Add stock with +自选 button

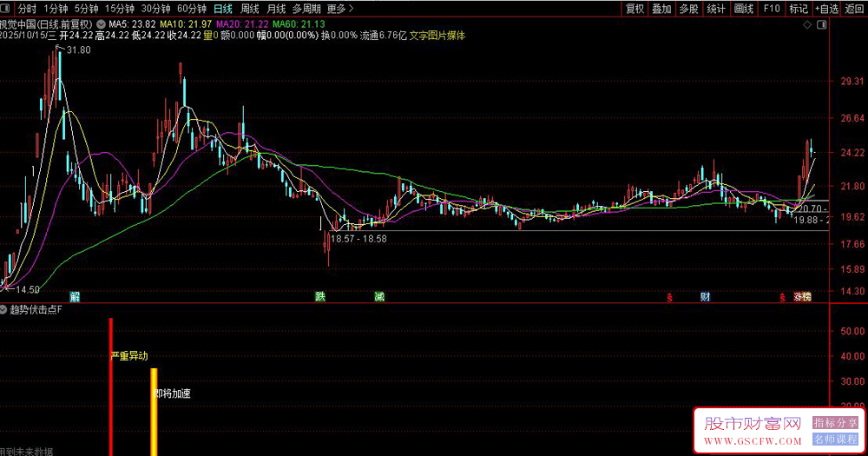pyautogui.click(x=826, y=9)
